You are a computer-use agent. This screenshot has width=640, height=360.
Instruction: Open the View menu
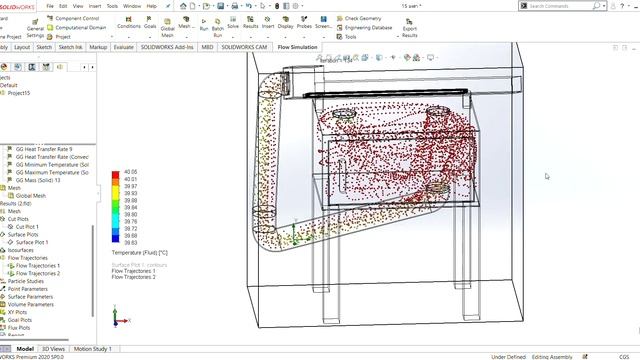click(78, 6)
